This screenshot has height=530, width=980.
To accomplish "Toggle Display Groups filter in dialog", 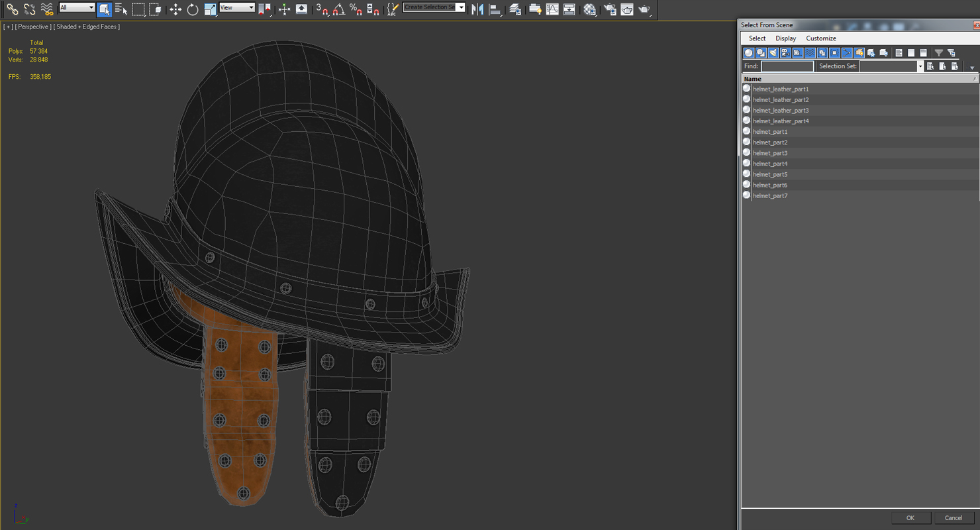I will point(822,53).
